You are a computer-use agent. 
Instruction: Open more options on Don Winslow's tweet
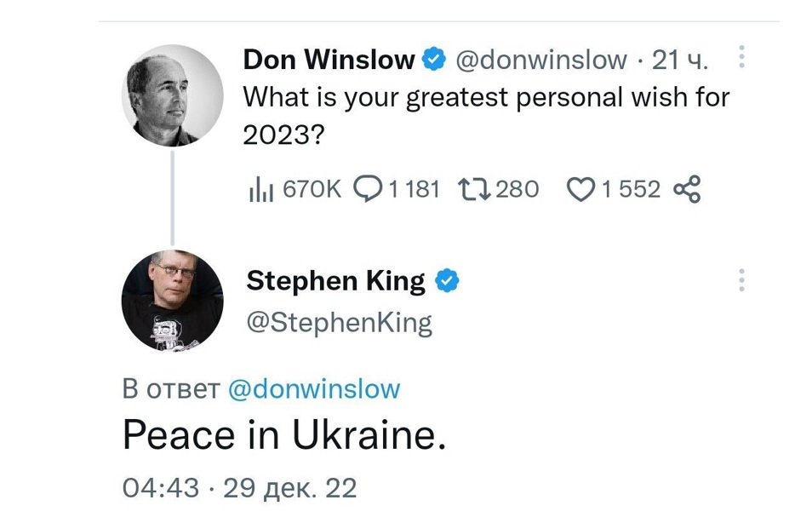pyautogui.click(x=741, y=56)
